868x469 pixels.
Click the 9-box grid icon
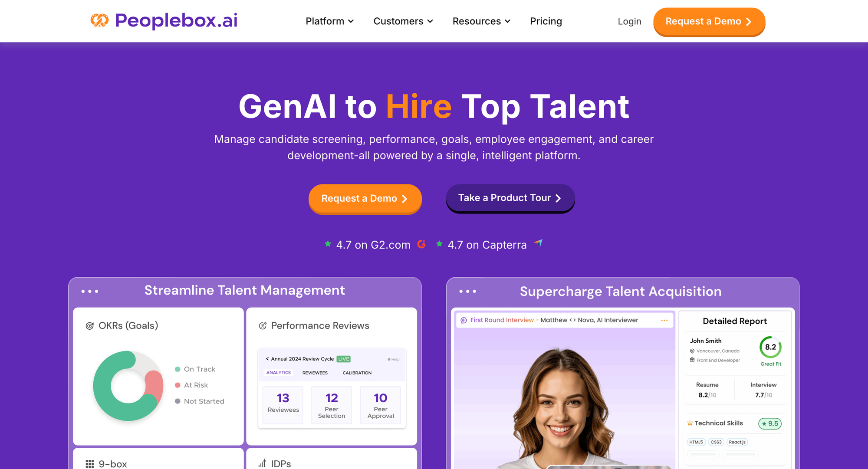coord(90,464)
